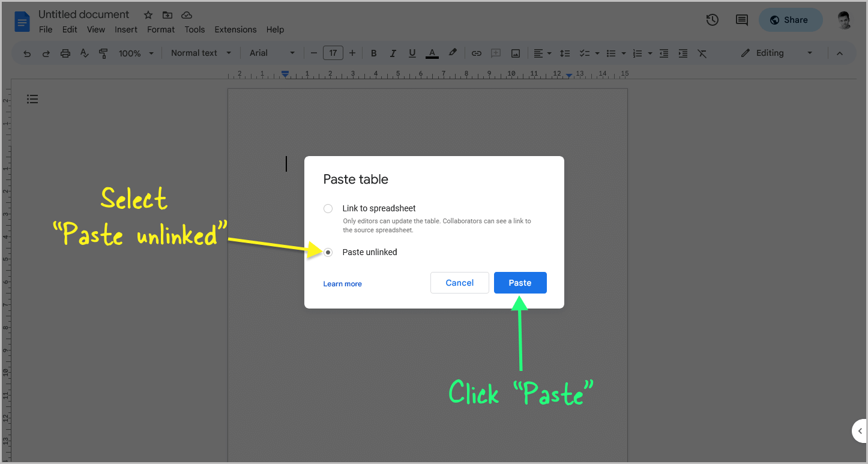The image size is (868, 464).
Task: Click the numbered list icon
Action: 637,53
